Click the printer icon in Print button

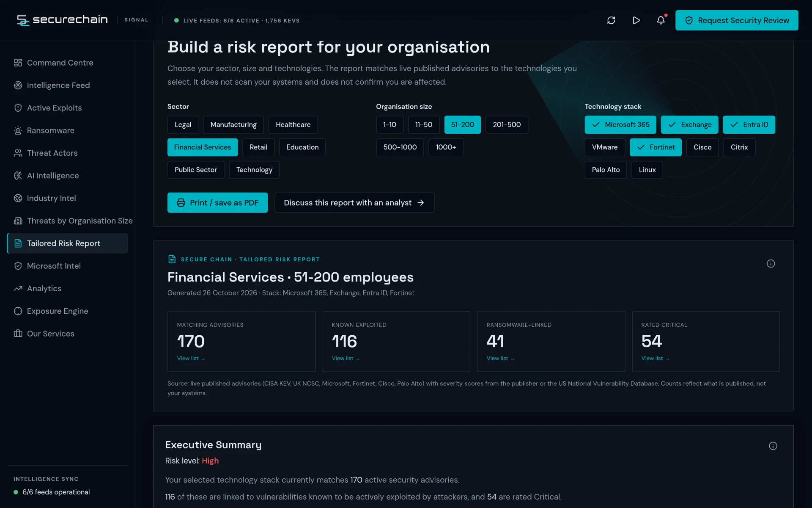181,203
